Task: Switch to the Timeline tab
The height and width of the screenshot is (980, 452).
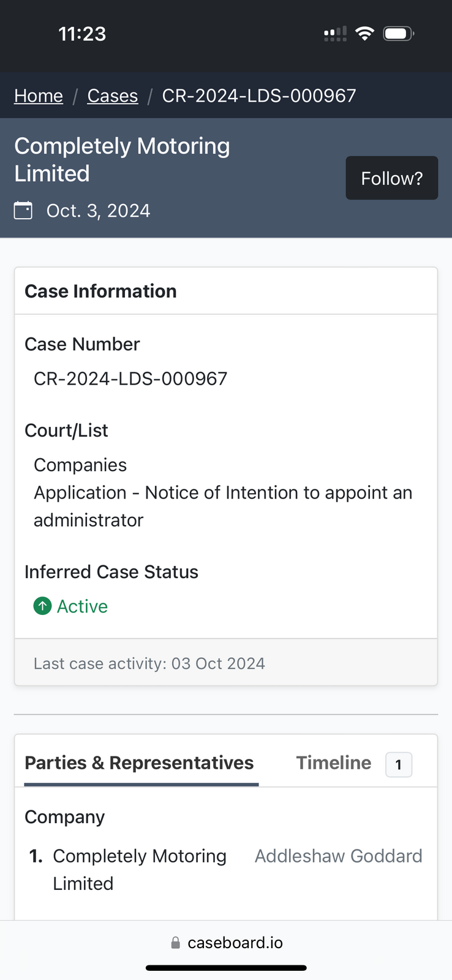Action: 334,763
